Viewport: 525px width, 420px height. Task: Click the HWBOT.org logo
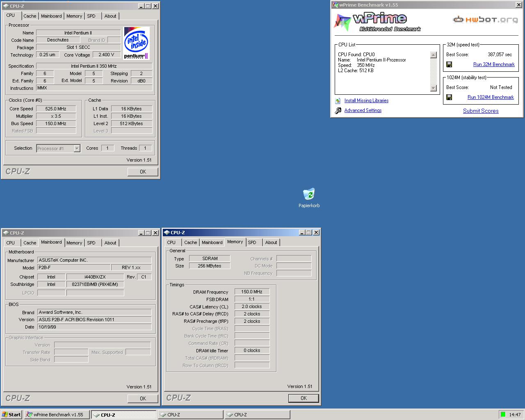point(485,19)
